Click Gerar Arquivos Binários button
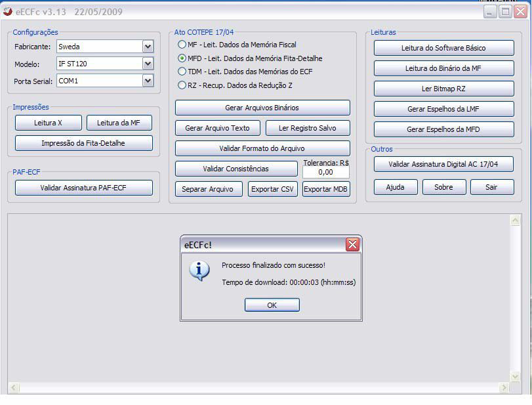Screen dimensions: 532x405 tap(262, 108)
